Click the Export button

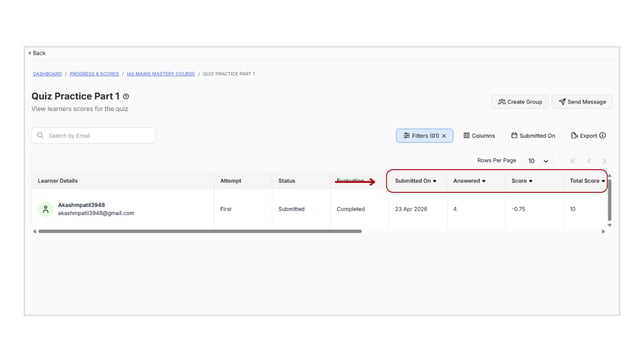click(584, 136)
